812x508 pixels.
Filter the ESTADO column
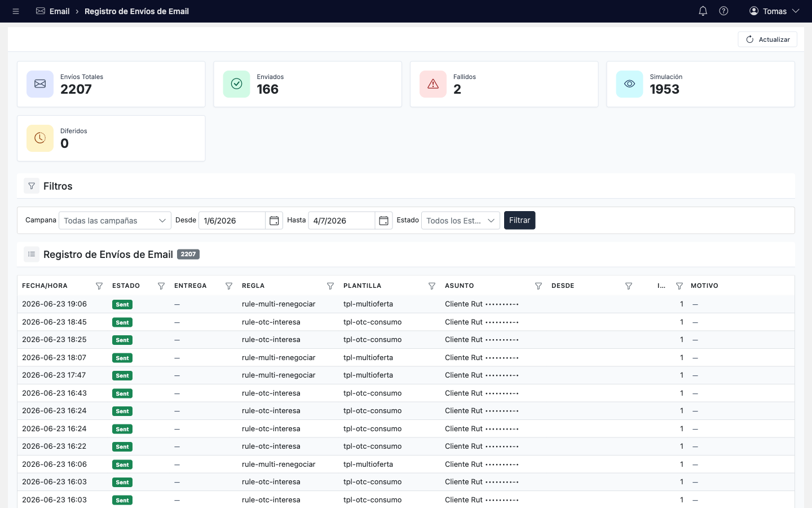pos(161,286)
